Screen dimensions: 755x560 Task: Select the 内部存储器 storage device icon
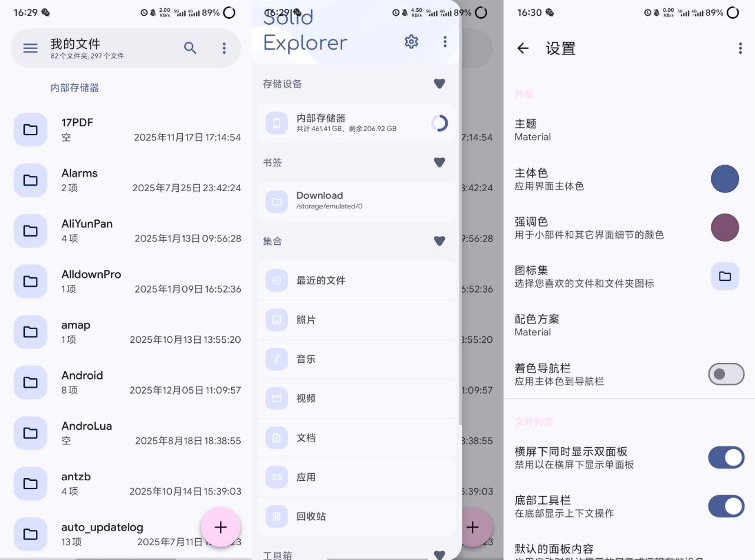pyautogui.click(x=276, y=123)
